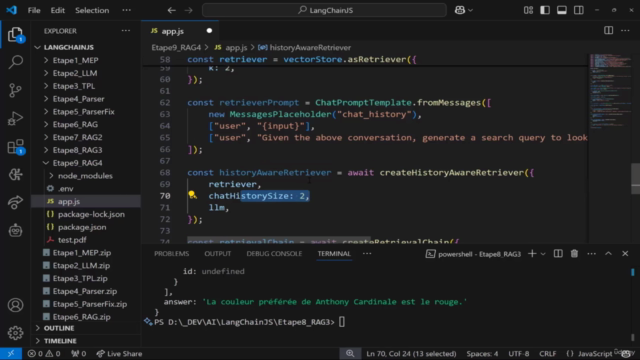The height and width of the screenshot is (360, 640).
Task: Show the code action lightbulb
Action: pyautogui.click(x=192, y=195)
